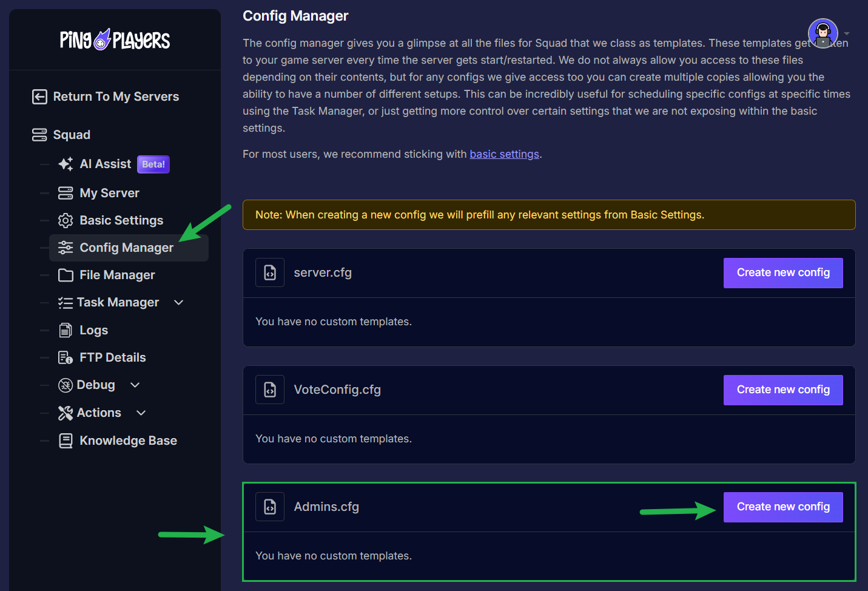
Task: Click the Squad server stack icon
Action: [x=39, y=135]
